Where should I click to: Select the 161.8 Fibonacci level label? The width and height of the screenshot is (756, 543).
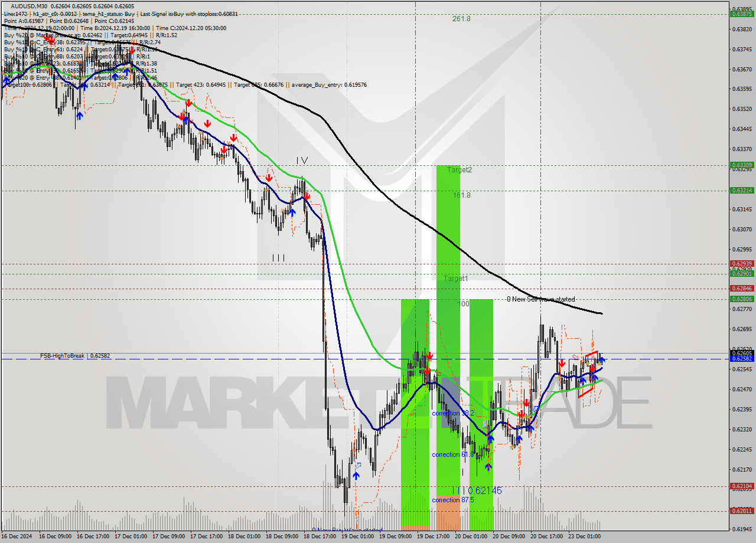[x=461, y=195]
